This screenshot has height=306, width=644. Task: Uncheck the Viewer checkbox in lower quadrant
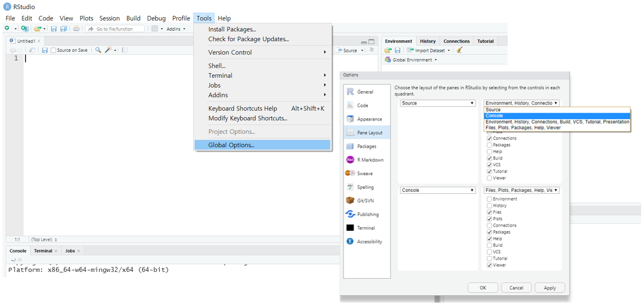click(x=489, y=265)
